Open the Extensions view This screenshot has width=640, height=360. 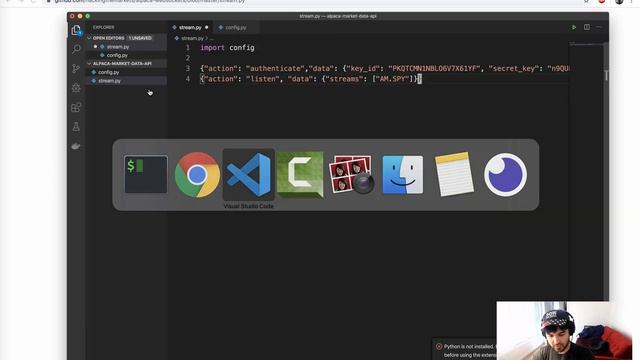[76, 107]
